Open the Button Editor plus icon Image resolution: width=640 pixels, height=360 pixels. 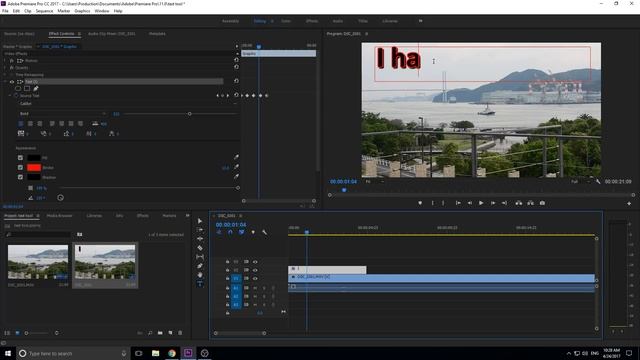(629, 203)
